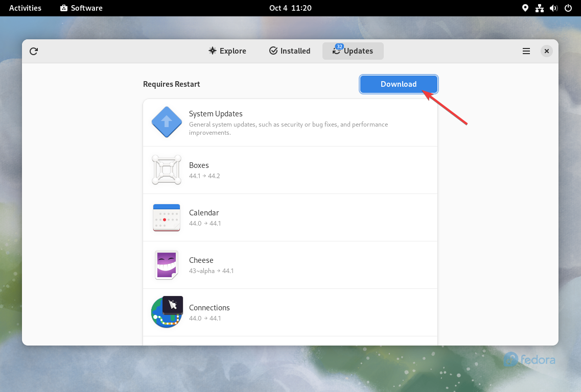The width and height of the screenshot is (581, 392).
Task: Switch to the Installed tab
Action: click(x=290, y=51)
